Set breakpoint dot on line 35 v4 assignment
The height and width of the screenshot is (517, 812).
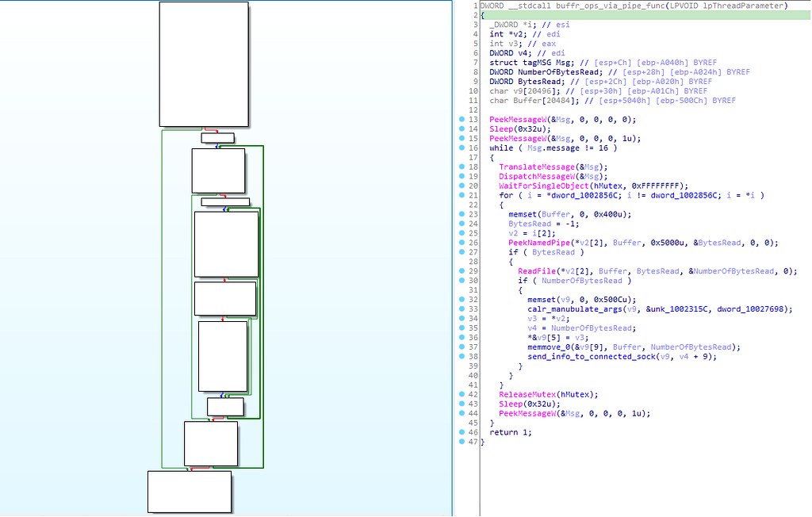[x=462, y=327]
